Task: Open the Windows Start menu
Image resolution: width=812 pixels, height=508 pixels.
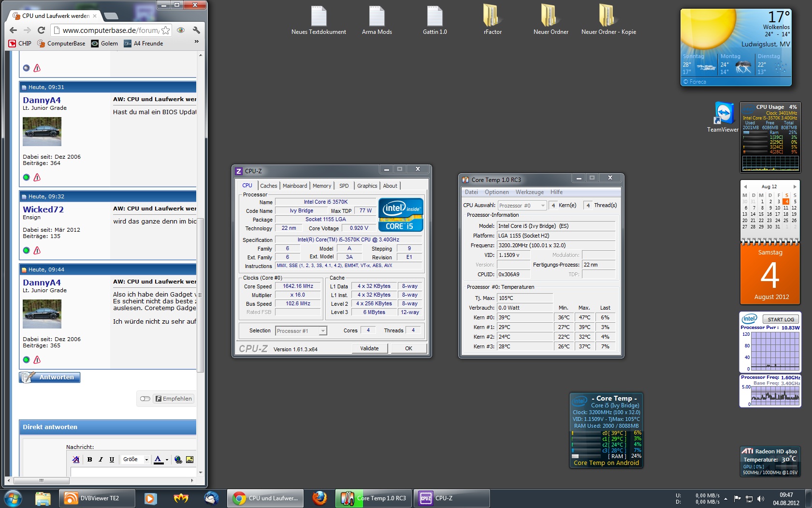Action: (x=13, y=498)
